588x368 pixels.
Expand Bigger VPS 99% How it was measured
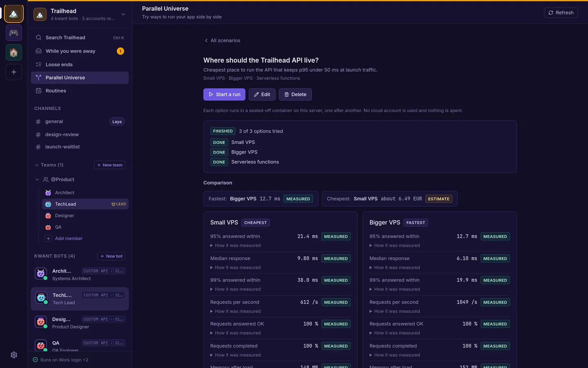click(395, 289)
